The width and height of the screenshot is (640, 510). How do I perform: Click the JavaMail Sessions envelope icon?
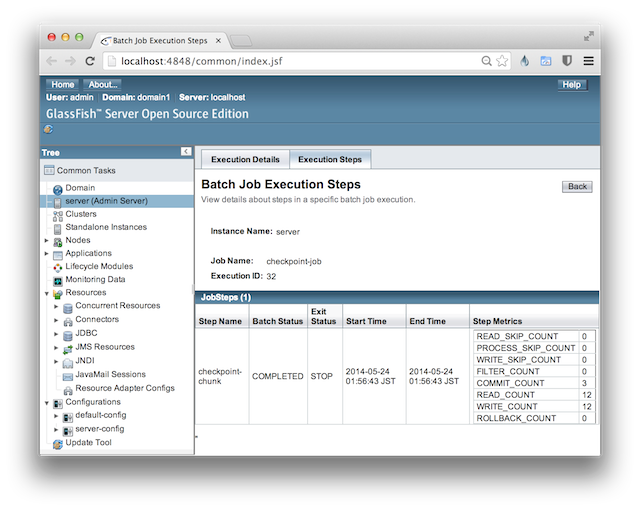68,375
